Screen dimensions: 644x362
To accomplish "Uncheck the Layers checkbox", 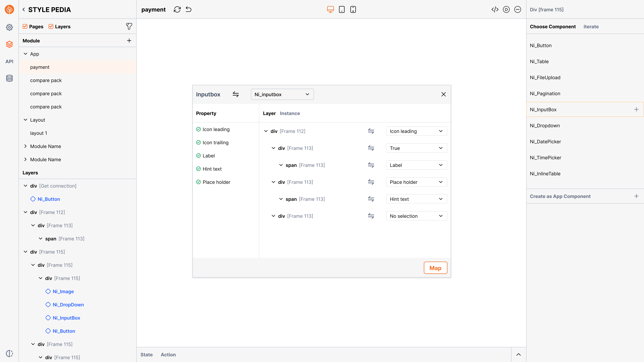I will pyautogui.click(x=51, y=27).
